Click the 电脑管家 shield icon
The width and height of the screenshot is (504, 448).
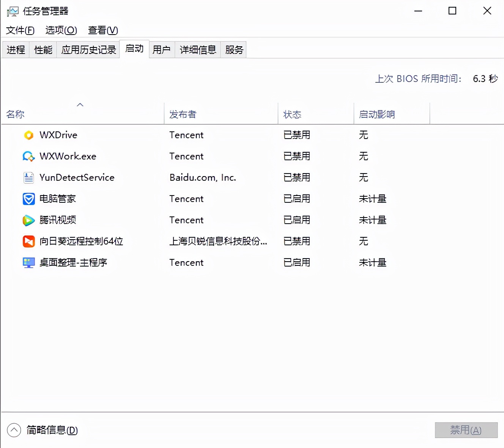pos(28,199)
